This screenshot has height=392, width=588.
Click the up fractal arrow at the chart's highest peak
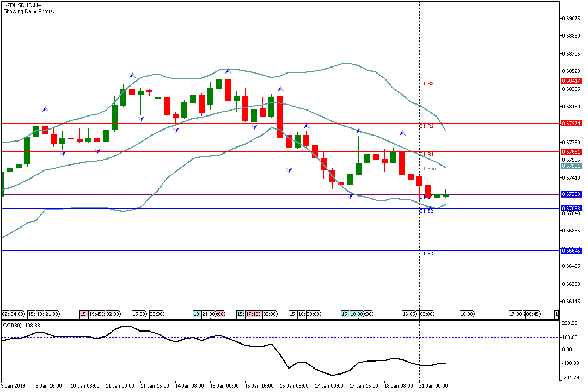[228, 71]
